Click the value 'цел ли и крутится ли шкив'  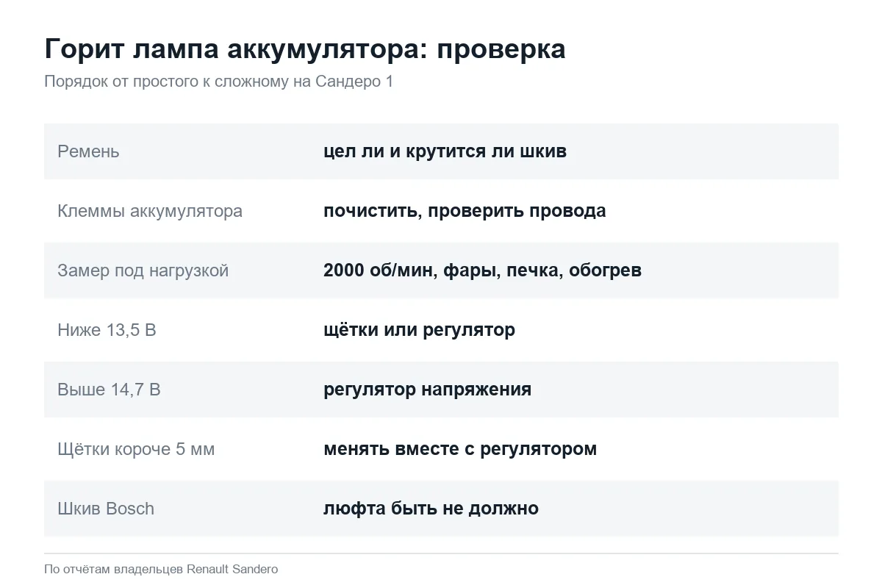445,151
